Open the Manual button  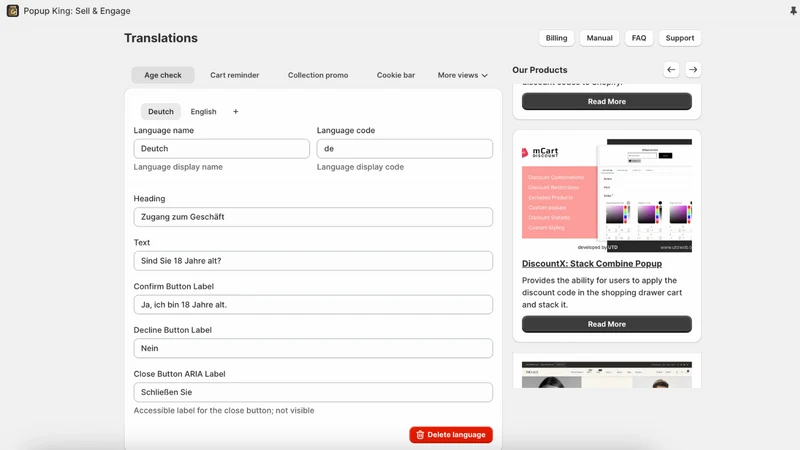599,38
